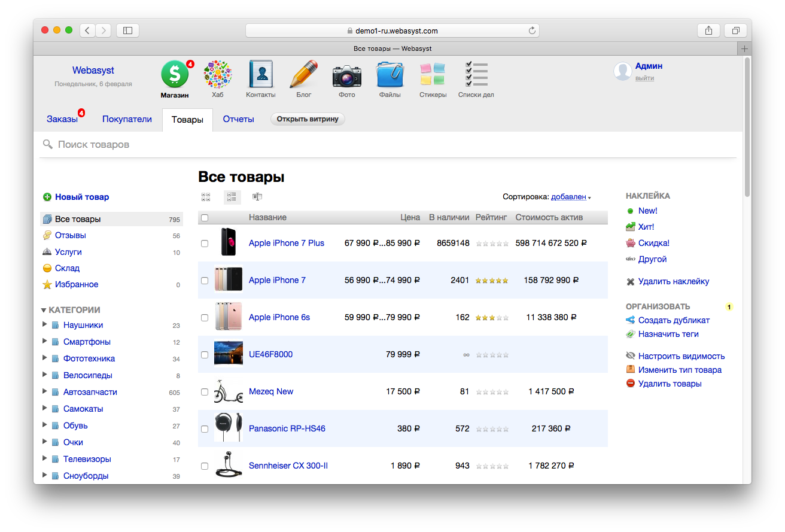Open the Магазин shop app icon
Image resolution: width=785 pixels, height=532 pixels.
pyautogui.click(x=175, y=74)
